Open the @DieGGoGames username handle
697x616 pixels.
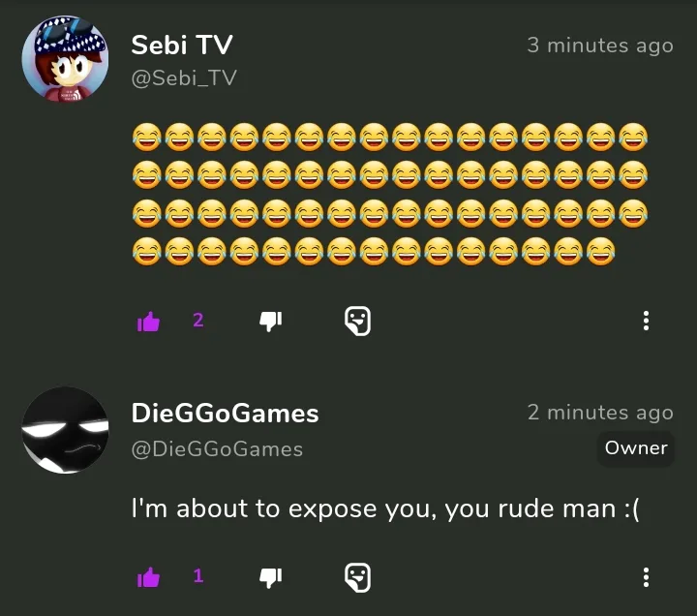click(217, 449)
